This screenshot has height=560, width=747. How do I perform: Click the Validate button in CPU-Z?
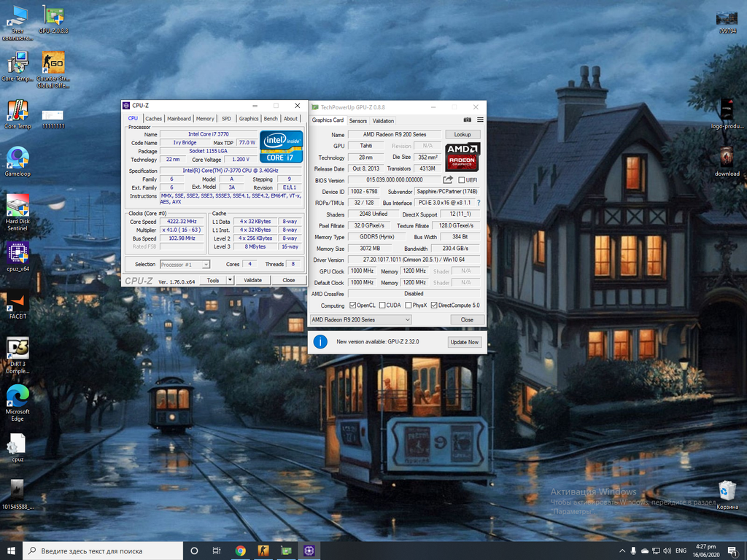tap(252, 280)
